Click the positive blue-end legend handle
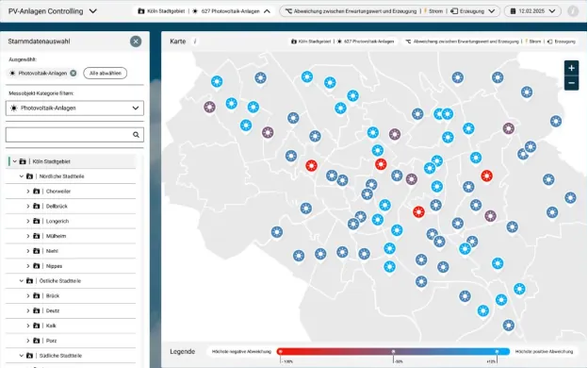Image resolution: width=588 pixels, height=368 pixels. tap(497, 352)
